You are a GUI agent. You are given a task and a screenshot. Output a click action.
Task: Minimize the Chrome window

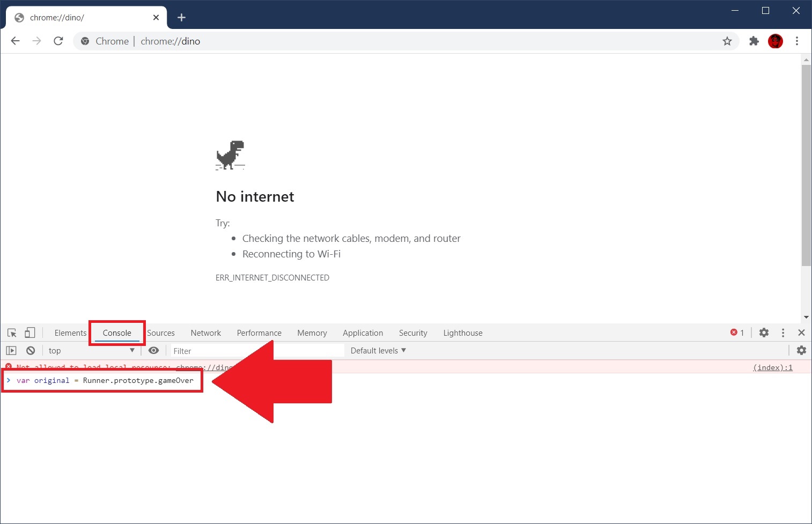tap(735, 11)
